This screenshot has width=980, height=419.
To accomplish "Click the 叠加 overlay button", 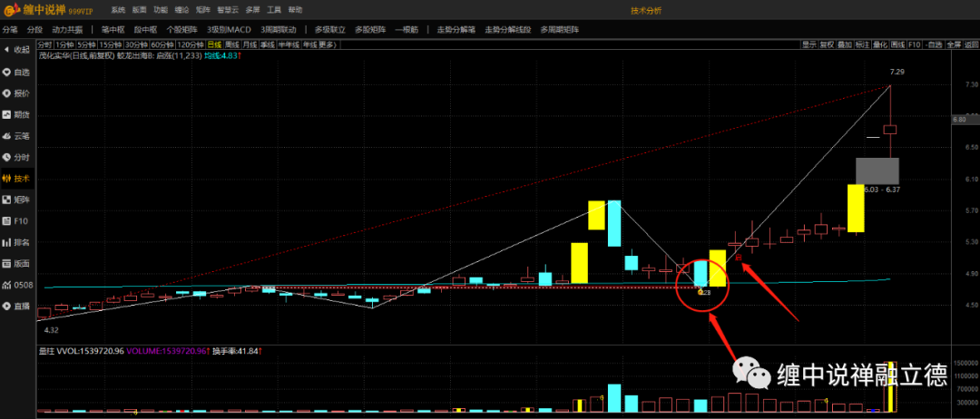I will [845, 44].
